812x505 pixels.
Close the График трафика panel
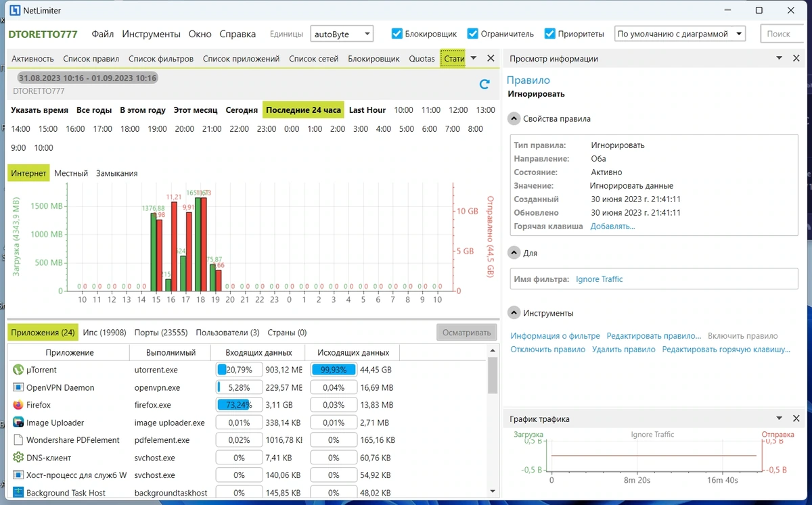(x=796, y=419)
